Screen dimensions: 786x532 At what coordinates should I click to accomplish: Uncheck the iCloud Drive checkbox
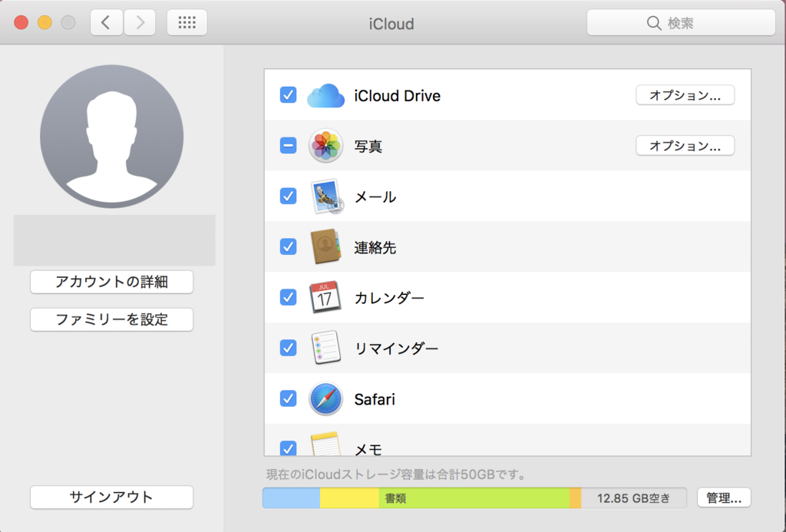[289, 94]
